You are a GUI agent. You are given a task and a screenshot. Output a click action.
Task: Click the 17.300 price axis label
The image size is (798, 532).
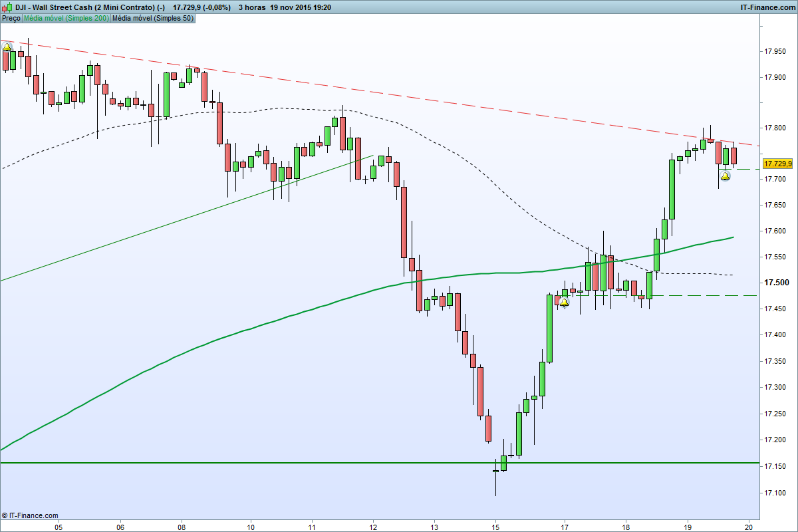pyautogui.click(x=775, y=387)
